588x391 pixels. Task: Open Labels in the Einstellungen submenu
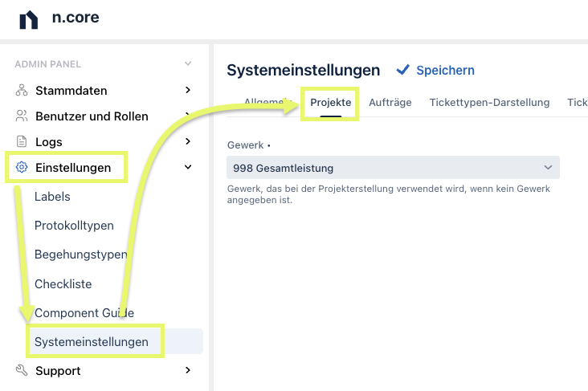(x=52, y=197)
